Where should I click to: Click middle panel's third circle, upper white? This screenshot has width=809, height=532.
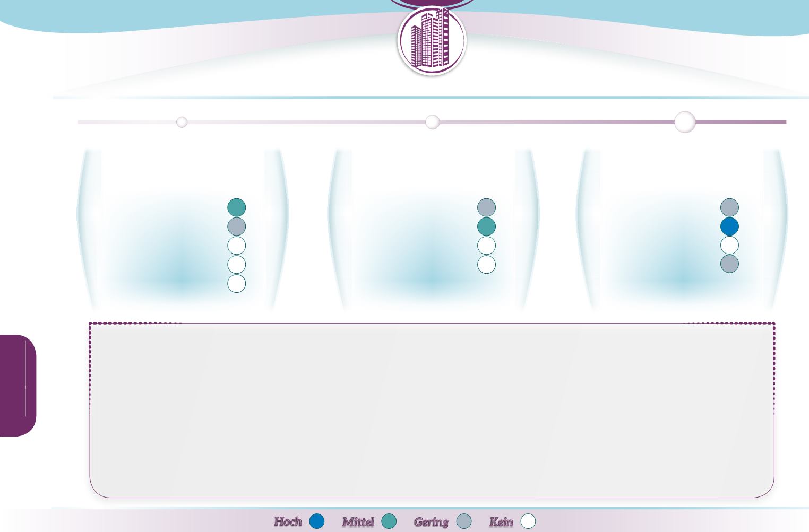pyautogui.click(x=487, y=246)
